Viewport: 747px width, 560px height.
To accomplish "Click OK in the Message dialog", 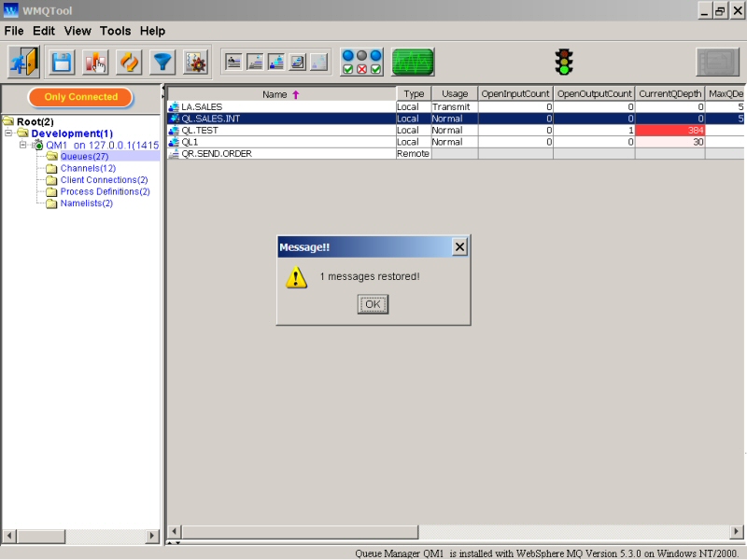I will 373,304.
